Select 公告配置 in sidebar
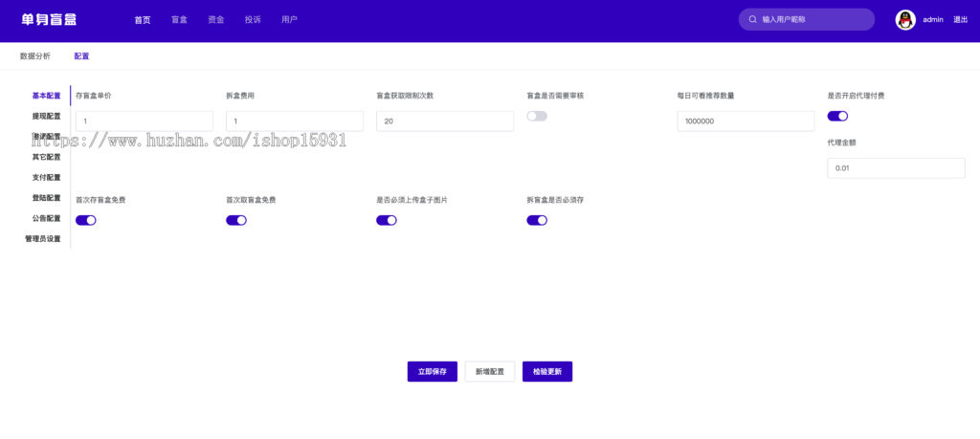980x439 pixels. (46, 219)
